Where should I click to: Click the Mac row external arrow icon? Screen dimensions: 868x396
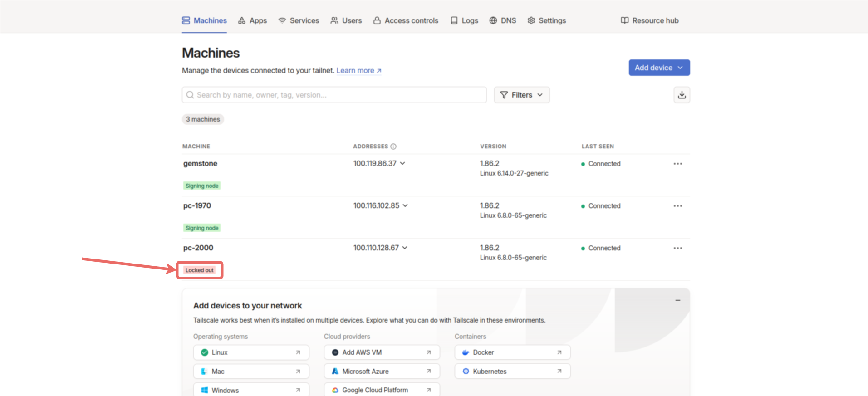click(x=298, y=372)
